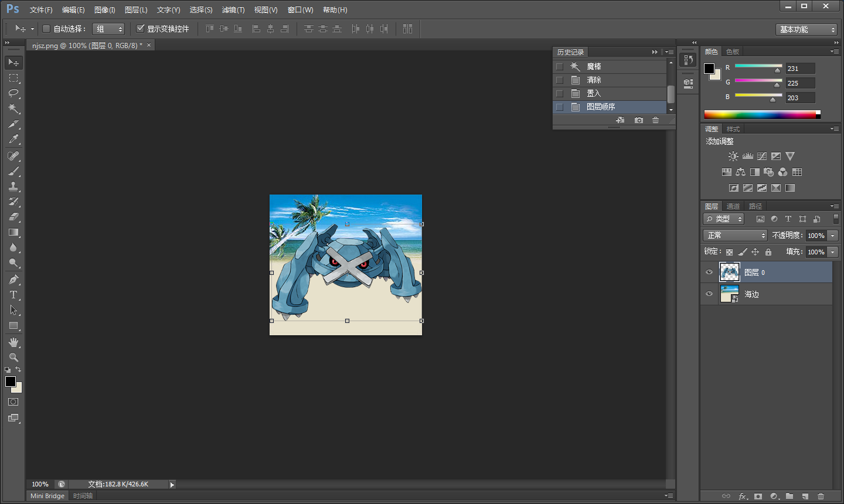Image resolution: width=844 pixels, height=504 pixels.
Task: Open the 图像(I) menu
Action: pyautogui.click(x=105, y=10)
